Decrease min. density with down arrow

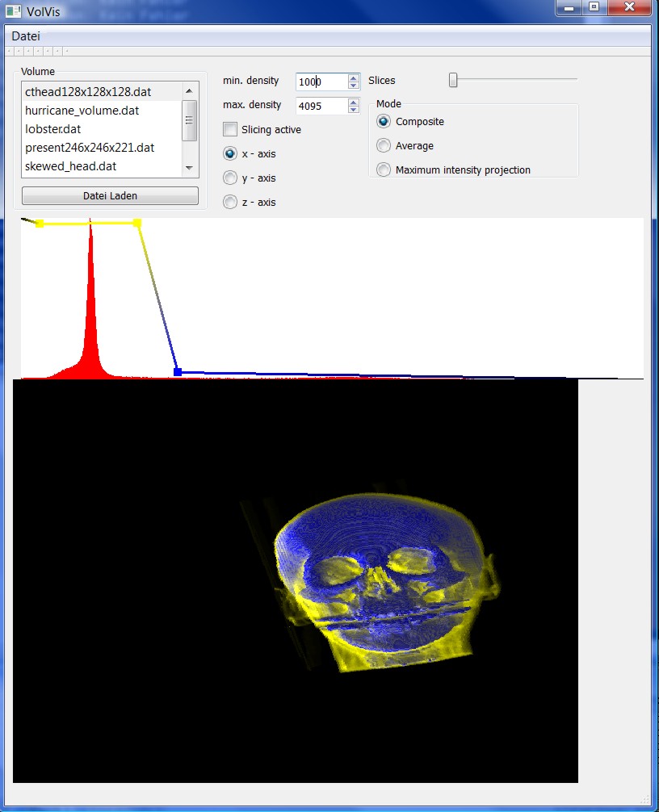coord(354,86)
